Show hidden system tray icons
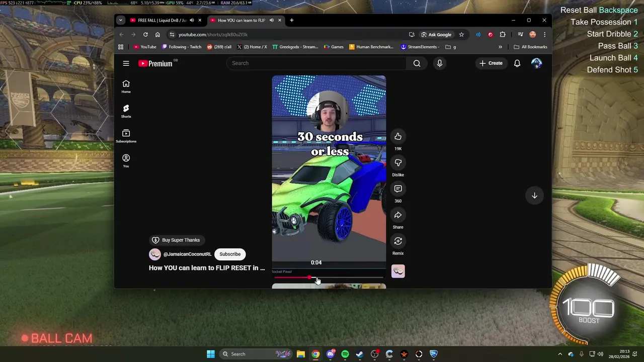This screenshot has width=644, height=362. point(560,354)
